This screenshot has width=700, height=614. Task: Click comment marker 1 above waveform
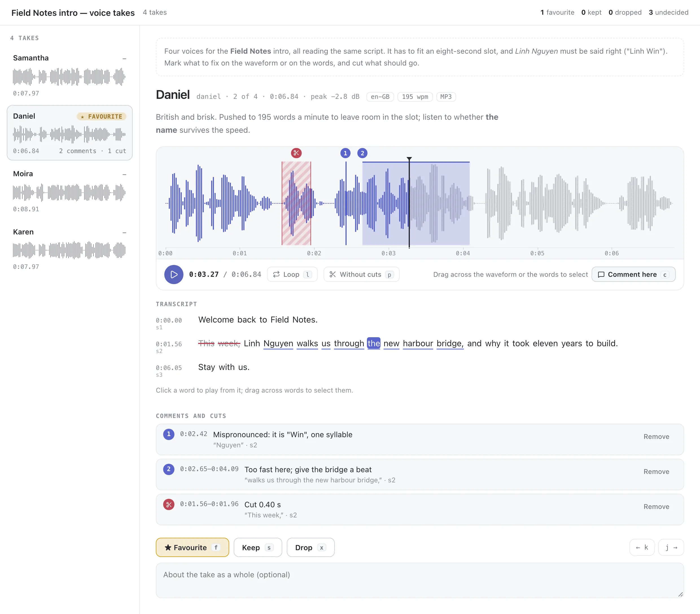pyautogui.click(x=345, y=153)
